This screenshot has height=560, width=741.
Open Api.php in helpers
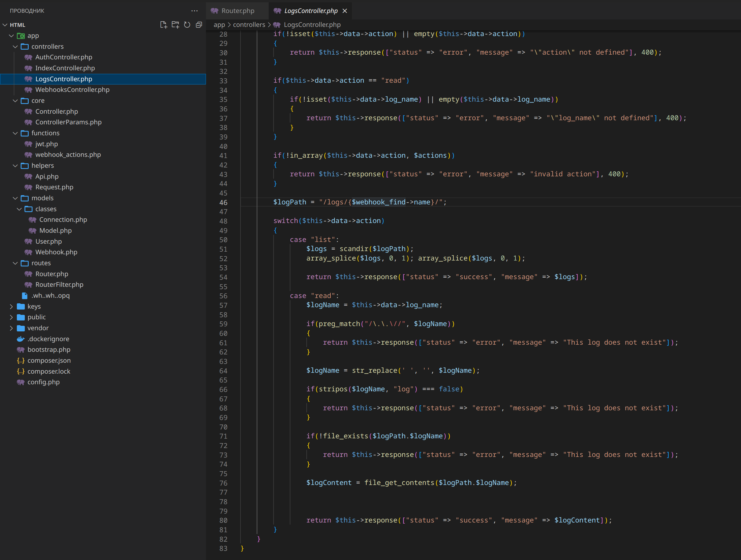pyautogui.click(x=47, y=177)
